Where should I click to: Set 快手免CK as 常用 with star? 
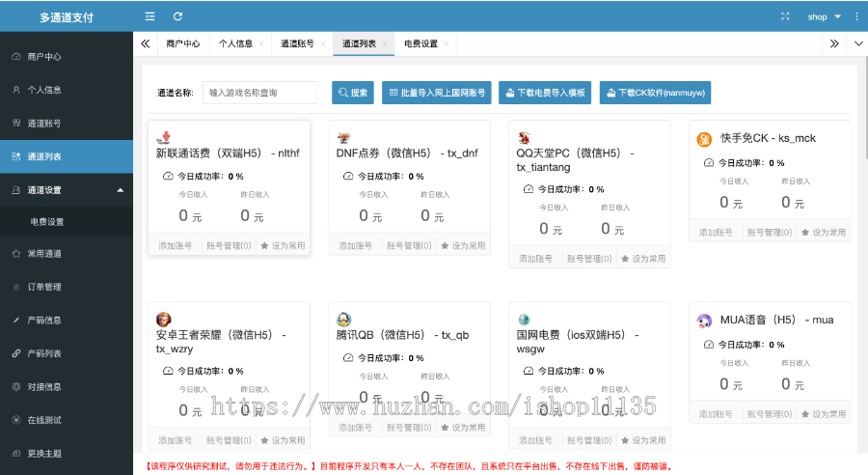[824, 233]
